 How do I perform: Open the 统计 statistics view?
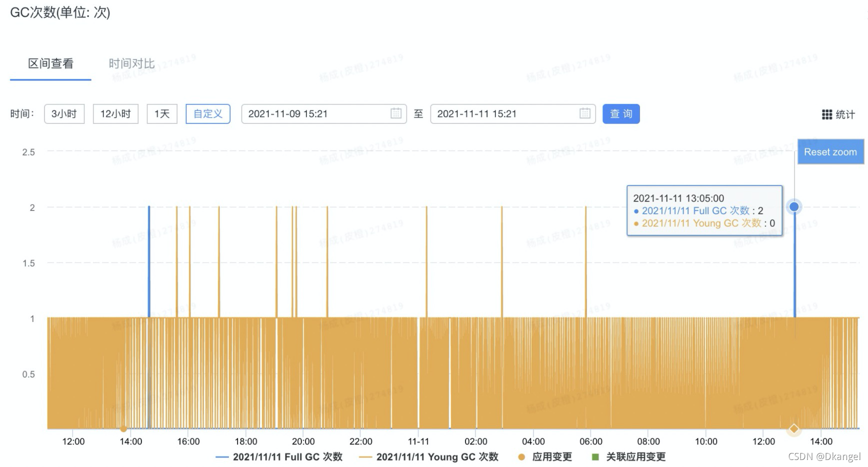[838, 114]
